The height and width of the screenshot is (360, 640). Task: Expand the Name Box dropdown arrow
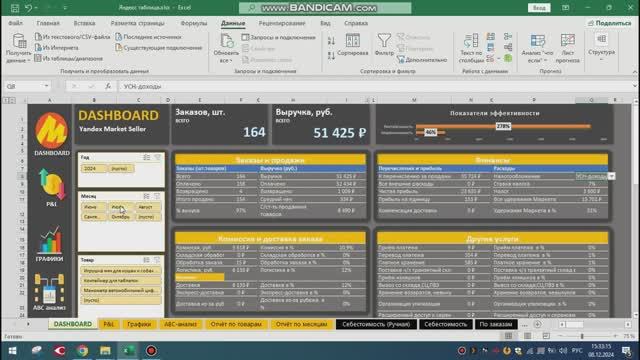(x=46, y=86)
